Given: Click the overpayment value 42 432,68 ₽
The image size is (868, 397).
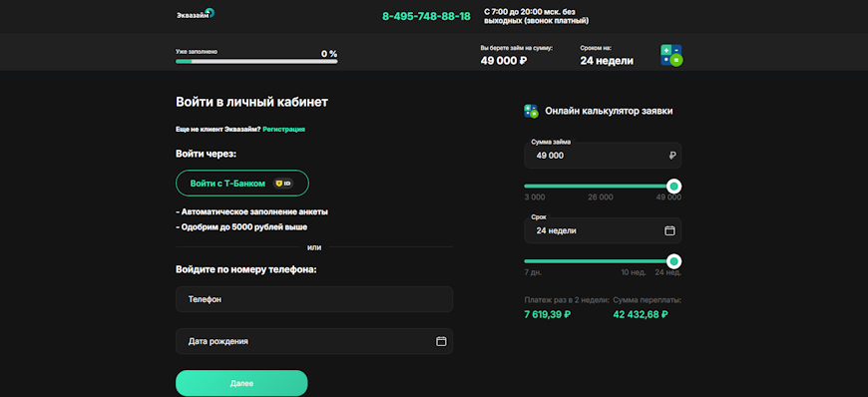Looking at the screenshot, I should click(641, 315).
